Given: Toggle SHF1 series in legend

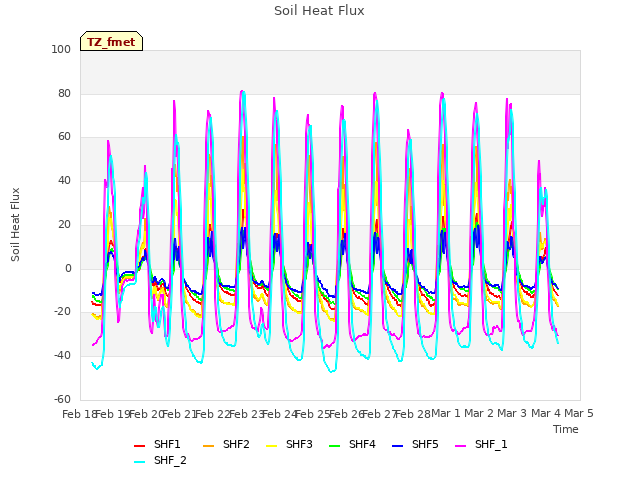Looking at the screenshot, I should tap(157, 444).
